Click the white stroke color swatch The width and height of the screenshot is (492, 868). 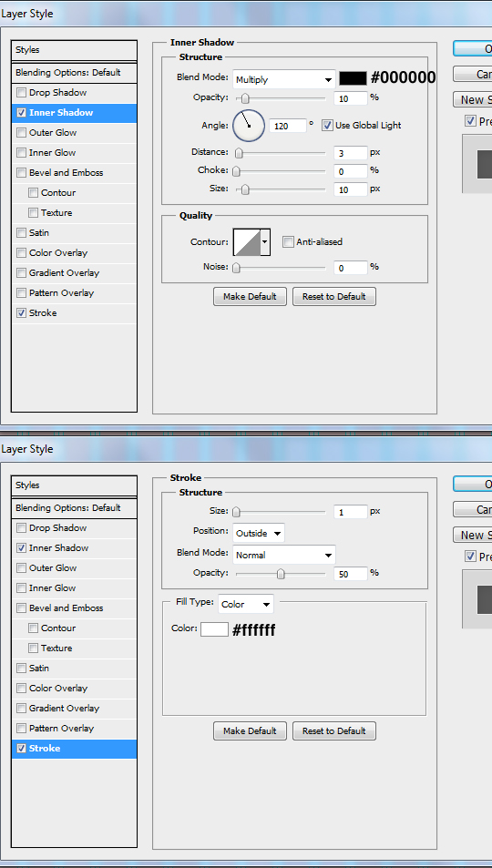point(214,628)
